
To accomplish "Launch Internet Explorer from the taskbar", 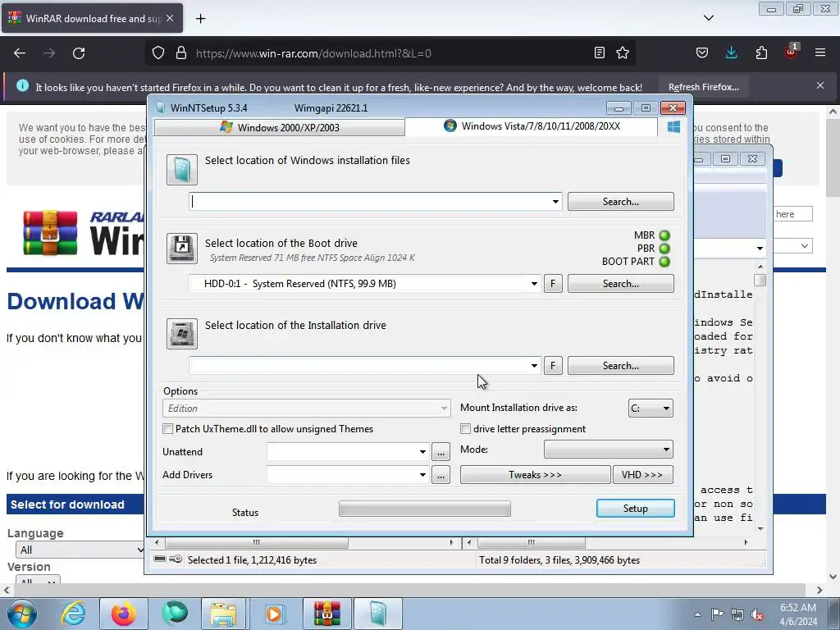I will (x=73, y=614).
